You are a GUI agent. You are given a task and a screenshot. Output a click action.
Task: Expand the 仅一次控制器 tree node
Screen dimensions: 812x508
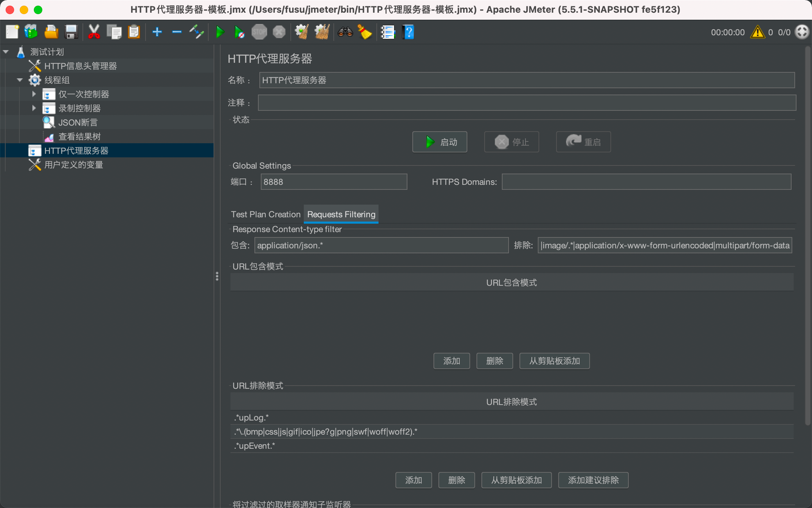coord(34,94)
